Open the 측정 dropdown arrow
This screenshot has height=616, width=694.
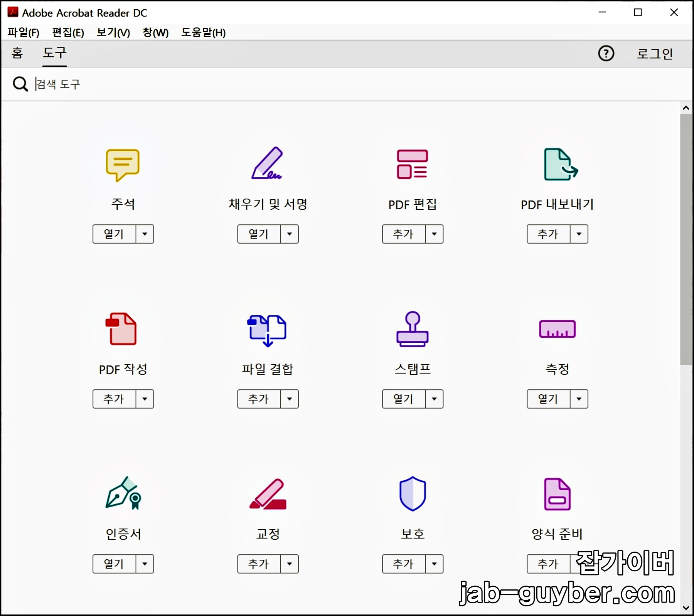tap(579, 399)
